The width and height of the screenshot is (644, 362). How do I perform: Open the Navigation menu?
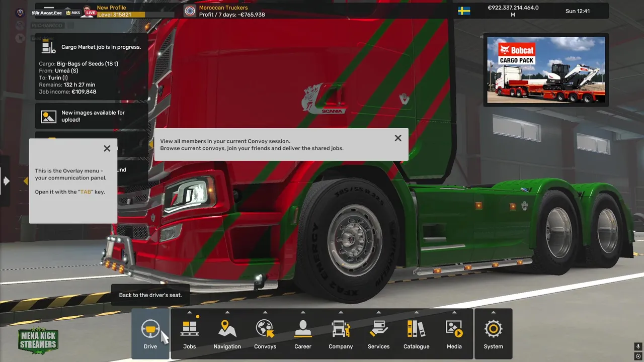pos(227,334)
